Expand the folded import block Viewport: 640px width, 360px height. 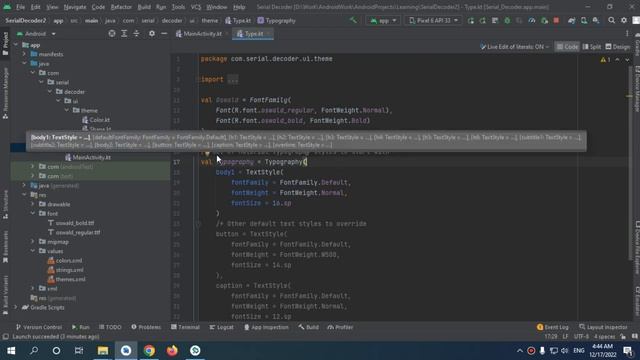233,80
